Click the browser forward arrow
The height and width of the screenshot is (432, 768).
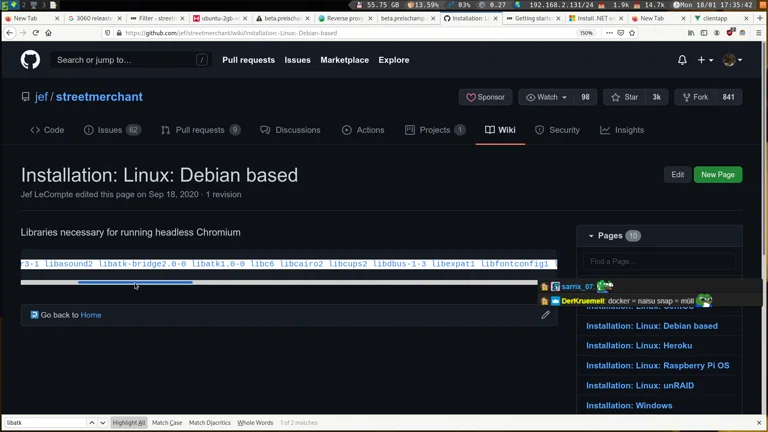(23, 33)
